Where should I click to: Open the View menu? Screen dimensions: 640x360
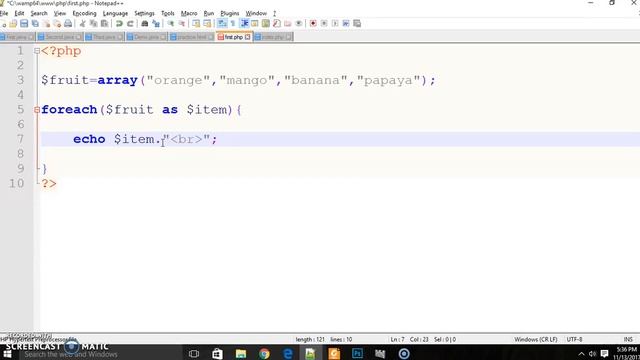[60, 13]
